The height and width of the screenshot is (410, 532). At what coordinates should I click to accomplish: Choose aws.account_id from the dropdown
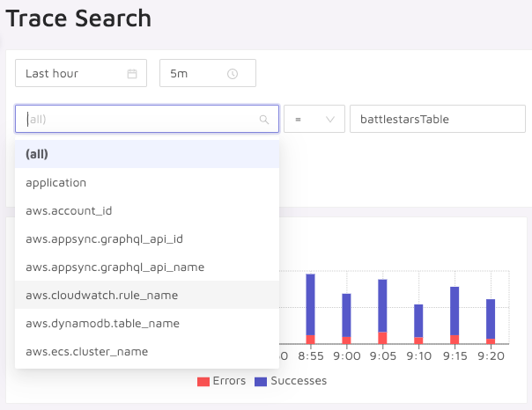pyautogui.click(x=69, y=210)
